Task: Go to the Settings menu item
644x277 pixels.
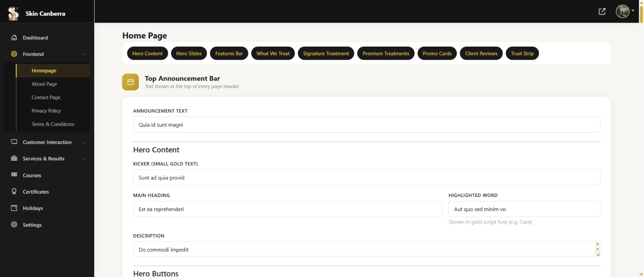Action: (47, 225)
